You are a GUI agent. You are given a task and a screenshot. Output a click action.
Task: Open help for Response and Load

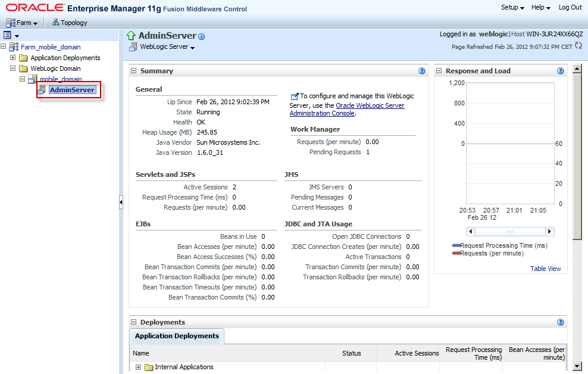[560, 71]
